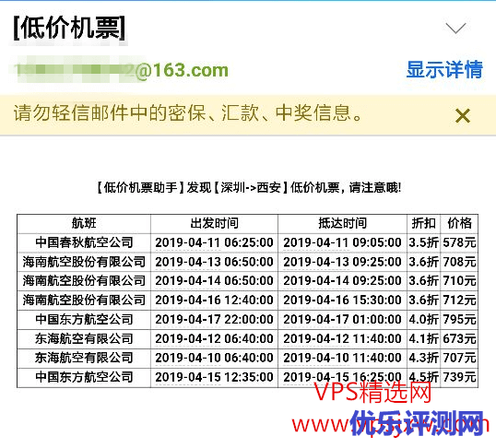This screenshot has width=496, height=448.
Task: Click the 712元 price cell
Action: 459,301
